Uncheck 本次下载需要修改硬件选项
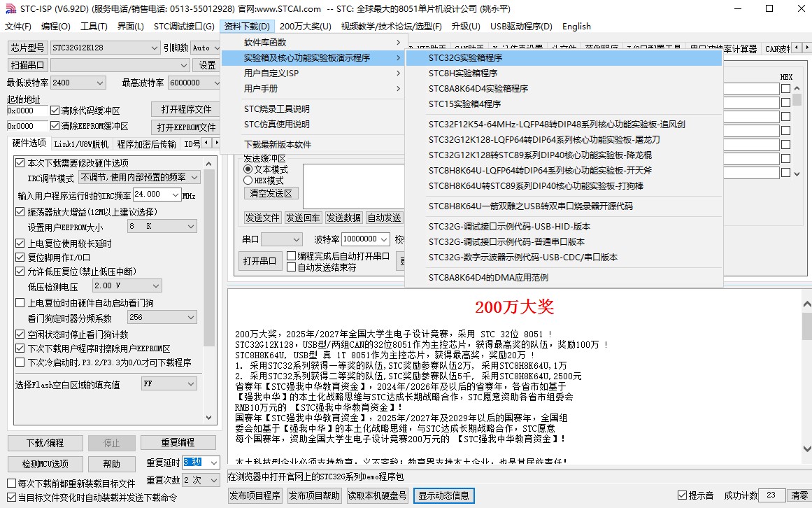 coord(20,162)
